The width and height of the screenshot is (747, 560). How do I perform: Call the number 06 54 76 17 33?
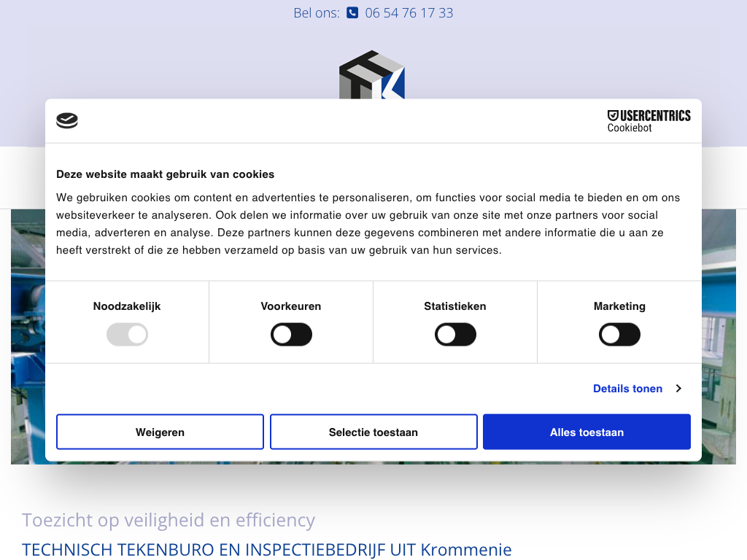(x=409, y=12)
